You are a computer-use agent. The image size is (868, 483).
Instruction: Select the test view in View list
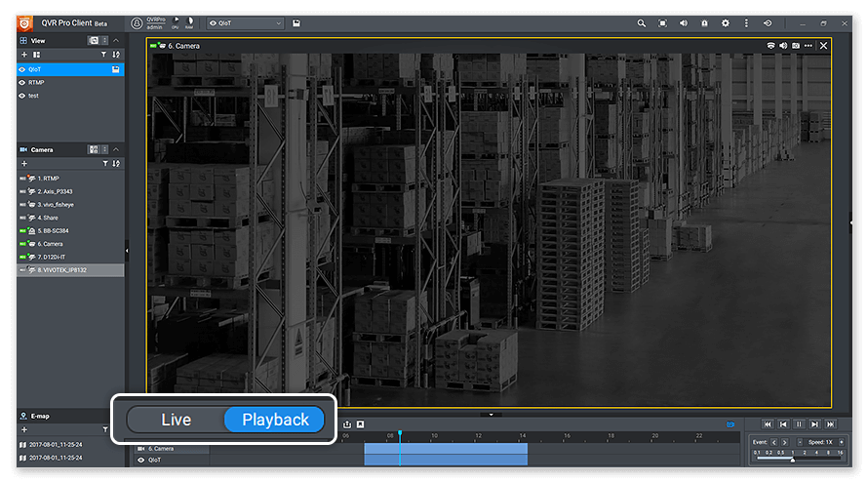click(x=33, y=96)
